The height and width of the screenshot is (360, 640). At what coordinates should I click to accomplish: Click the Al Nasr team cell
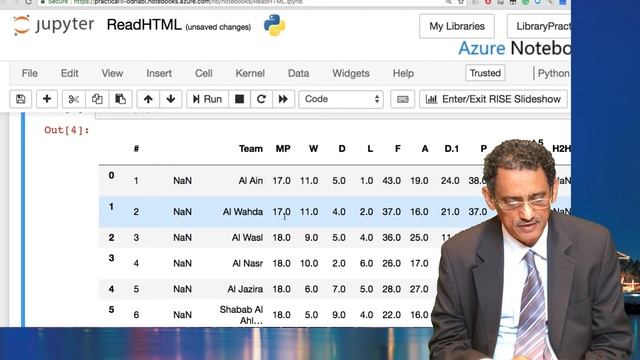click(248, 263)
